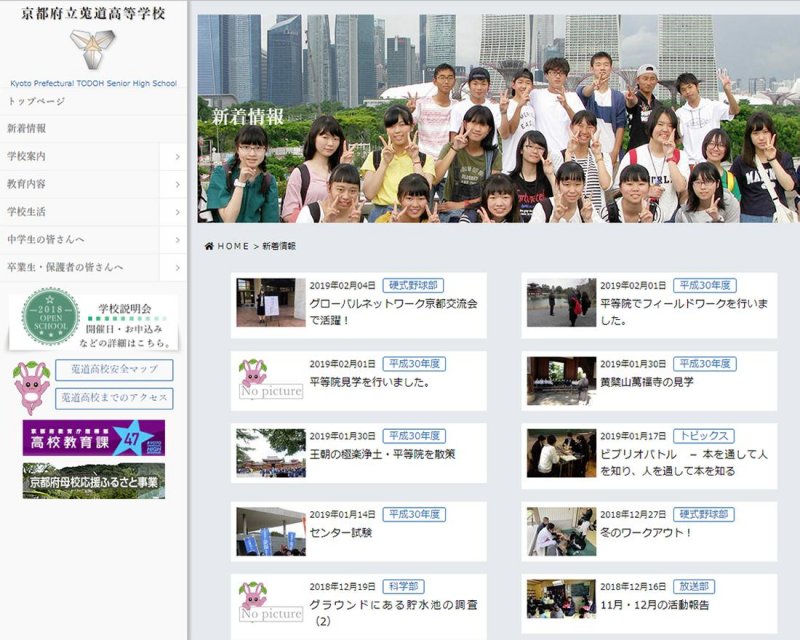Open the 京都府母校応援ふるさと事業 banner

point(94,480)
